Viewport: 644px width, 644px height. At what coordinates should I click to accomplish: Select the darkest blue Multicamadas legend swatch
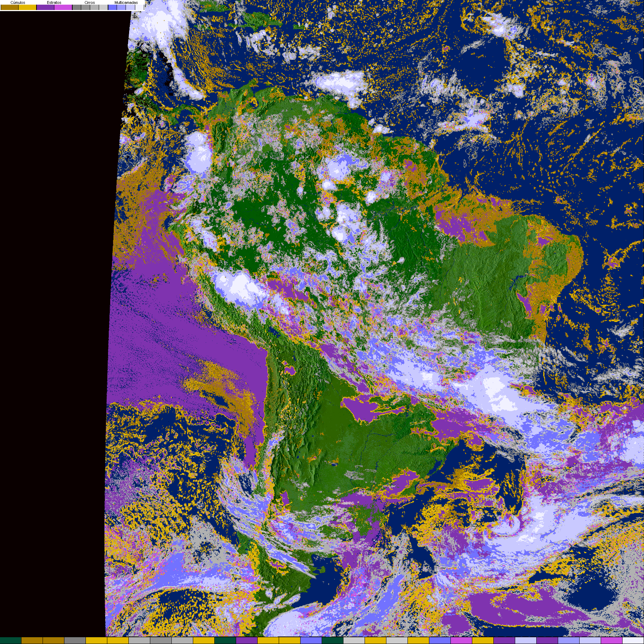pos(112,7)
